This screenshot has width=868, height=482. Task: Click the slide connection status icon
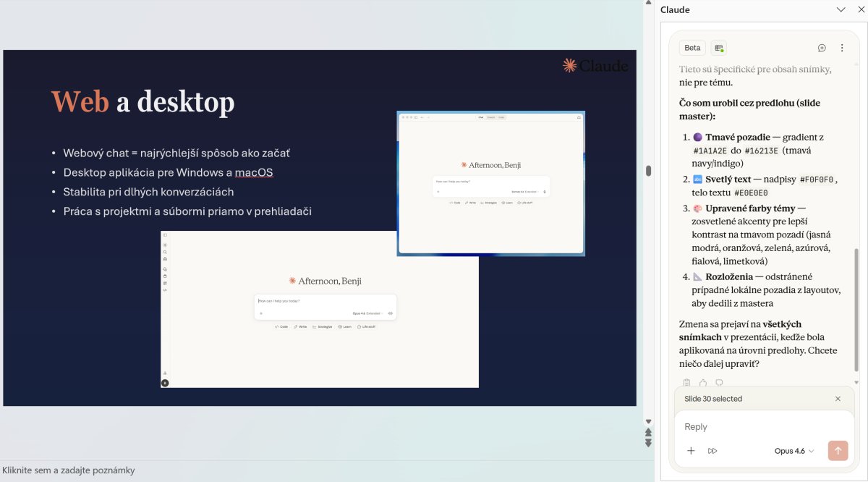tap(719, 48)
